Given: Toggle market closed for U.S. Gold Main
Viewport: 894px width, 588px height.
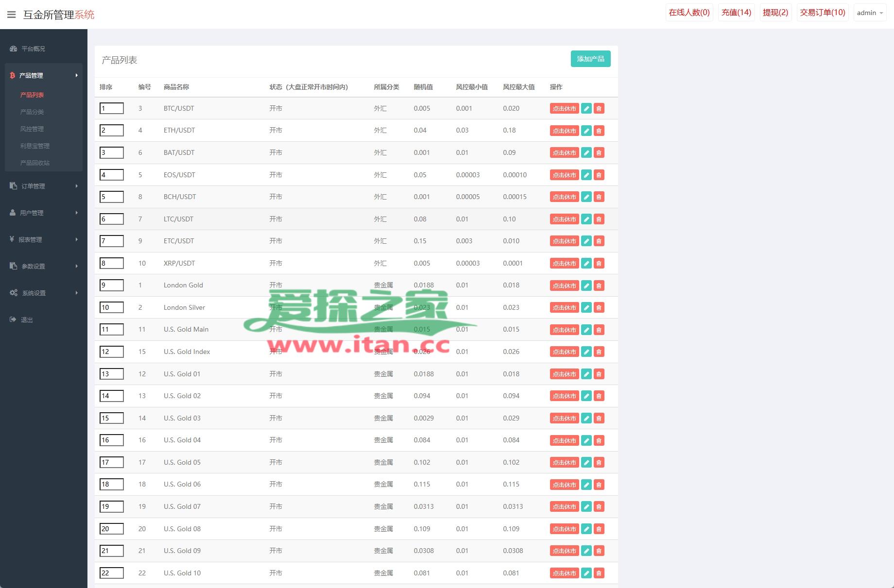Looking at the screenshot, I should click(564, 330).
